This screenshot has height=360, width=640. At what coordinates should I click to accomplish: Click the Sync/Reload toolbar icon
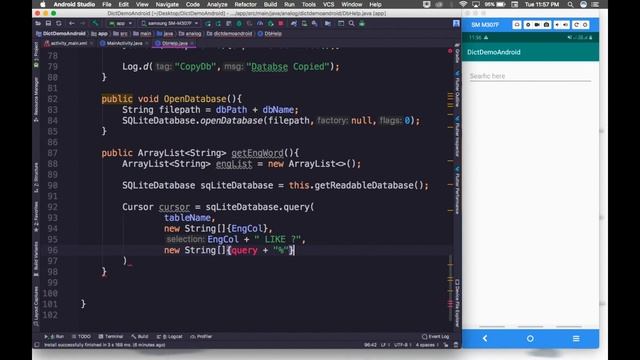tap(59, 24)
